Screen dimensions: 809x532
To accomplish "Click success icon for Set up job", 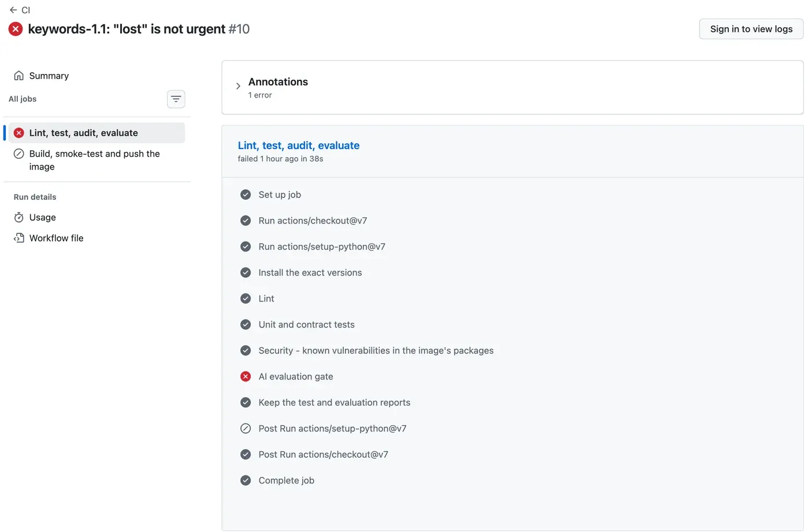I will (246, 195).
